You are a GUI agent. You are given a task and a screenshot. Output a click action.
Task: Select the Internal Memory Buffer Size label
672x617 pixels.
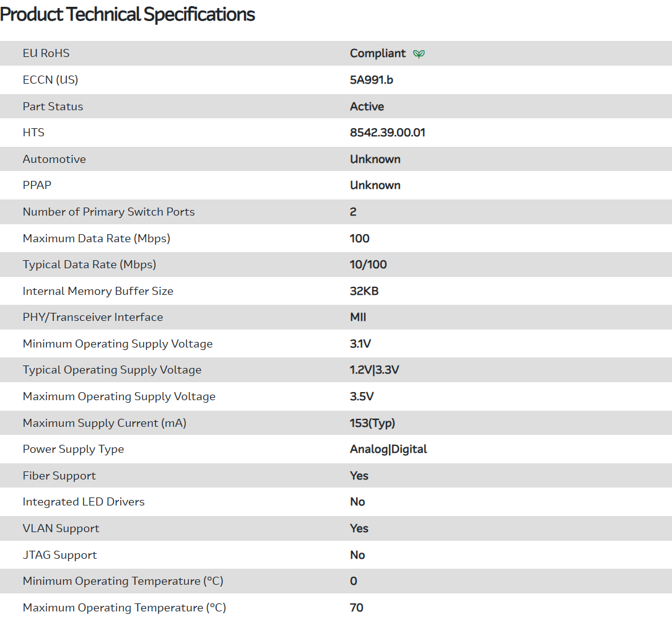pos(98,291)
